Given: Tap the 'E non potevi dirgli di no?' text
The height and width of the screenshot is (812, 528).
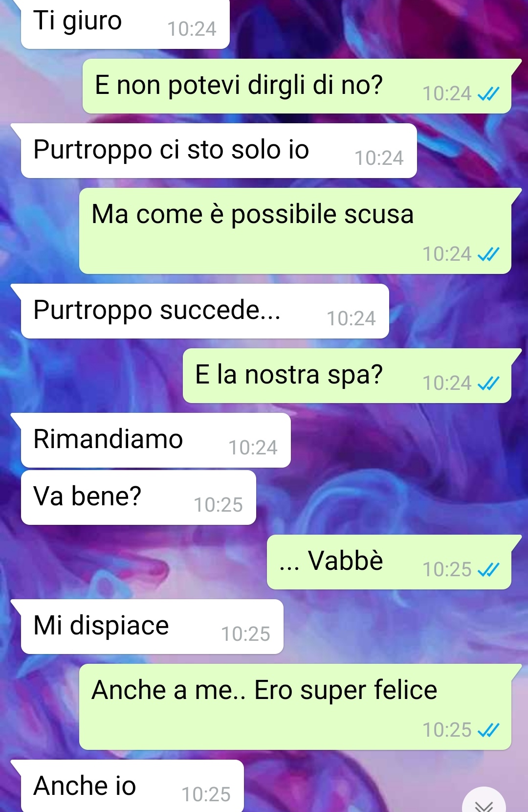Looking at the screenshot, I should coord(239,85).
